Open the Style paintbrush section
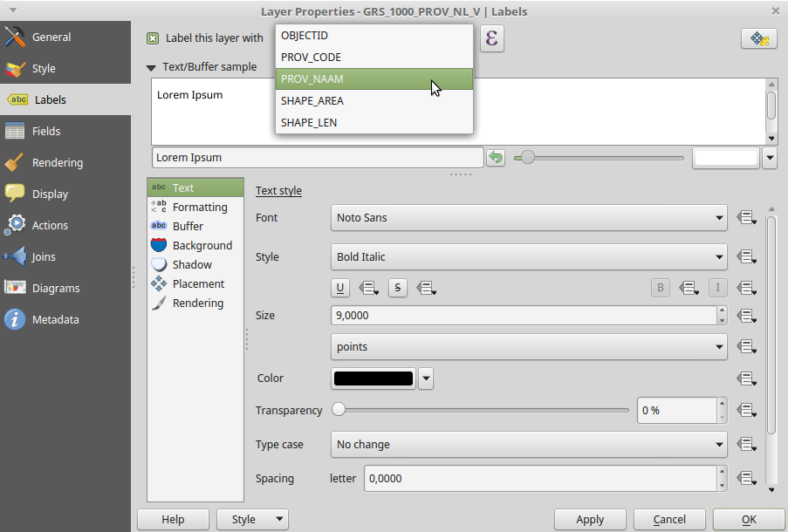Screen dimensions: 788x532 pyautogui.click(x=15, y=69)
